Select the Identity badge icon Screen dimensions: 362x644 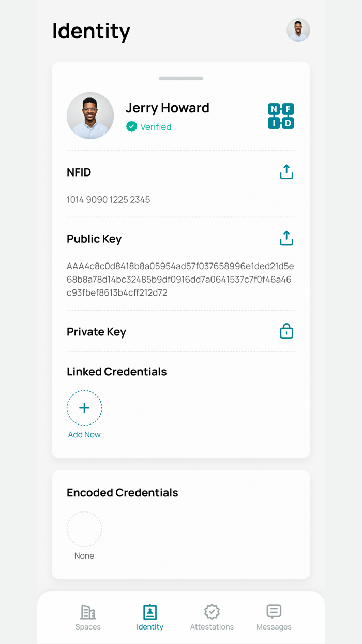(150, 612)
